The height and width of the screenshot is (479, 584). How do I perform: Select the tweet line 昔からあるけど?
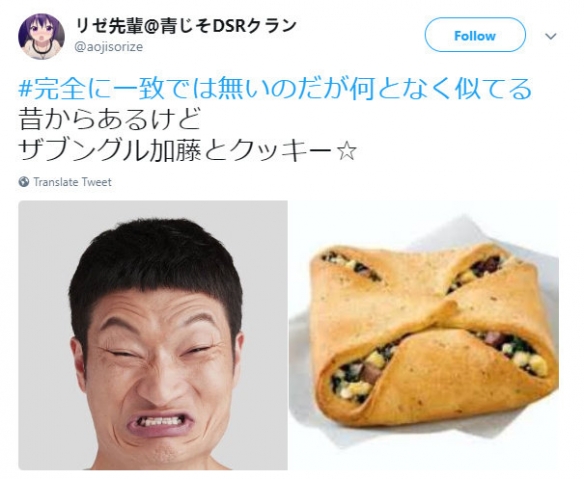110,120
